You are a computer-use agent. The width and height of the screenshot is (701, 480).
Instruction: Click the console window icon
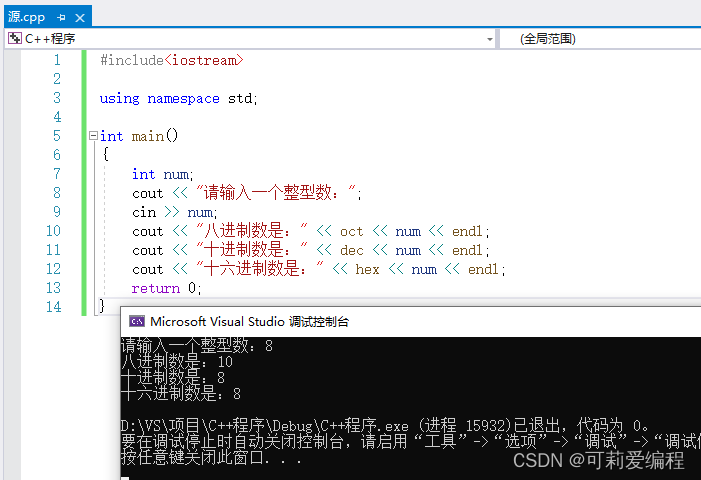(x=136, y=321)
